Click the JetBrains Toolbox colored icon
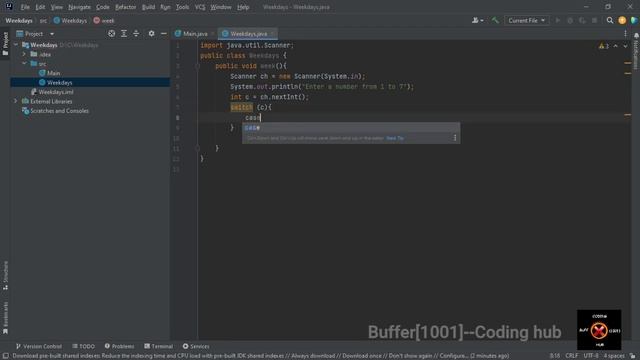The height and width of the screenshot is (360, 640). click(x=634, y=20)
